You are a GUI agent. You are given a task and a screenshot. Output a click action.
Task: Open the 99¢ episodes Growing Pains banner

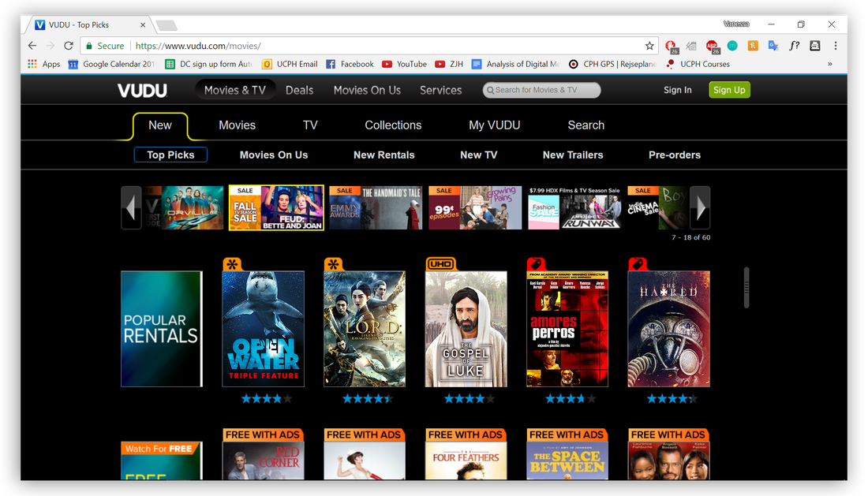click(475, 208)
